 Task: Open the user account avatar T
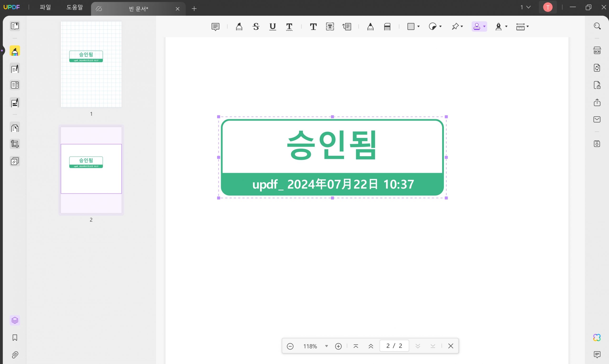point(548,7)
